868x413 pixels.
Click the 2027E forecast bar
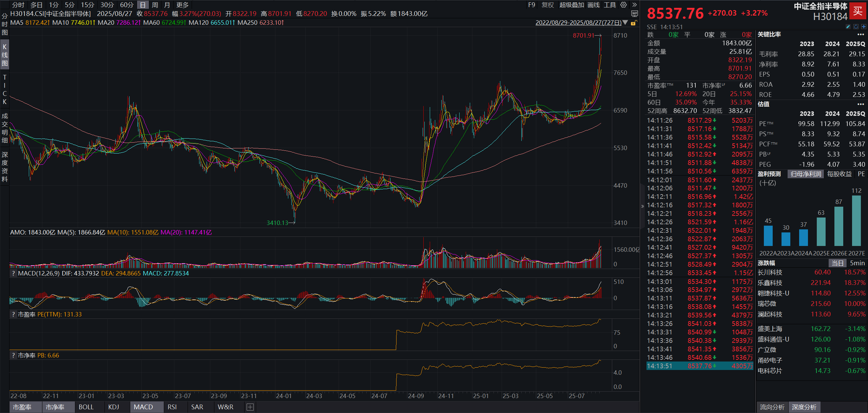pyautogui.click(x=856, y=221)
